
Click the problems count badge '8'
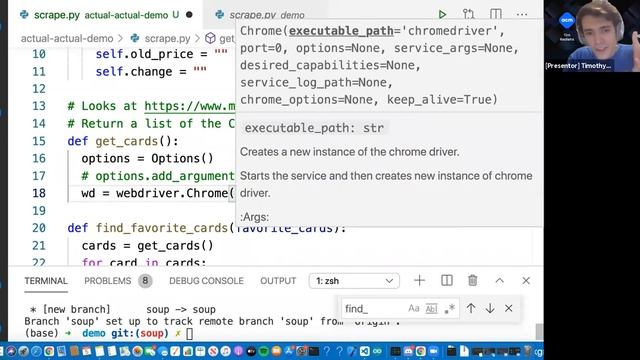[145, 281]
